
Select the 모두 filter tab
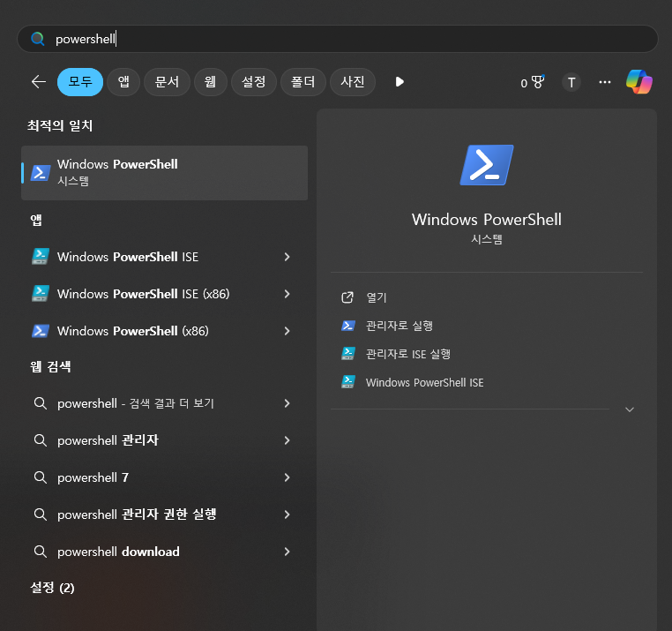80,81
